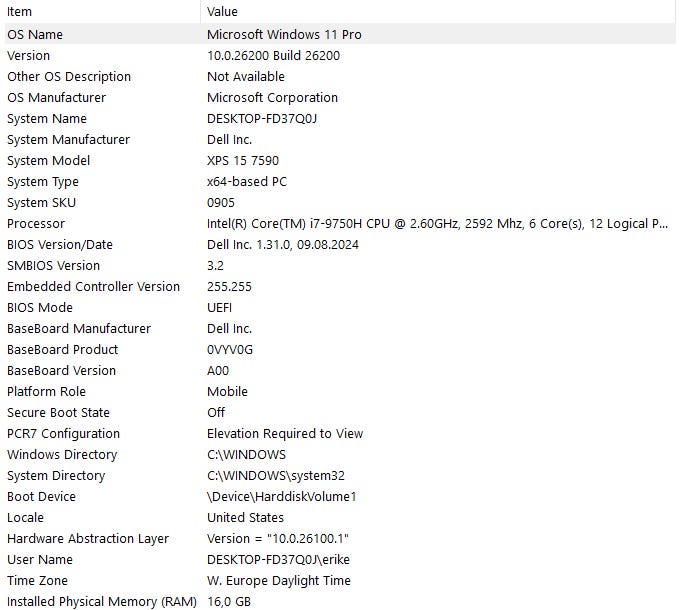Click the 0VYV0G value
This screenshot has width=679, height=610.
(x=230, y=349)
